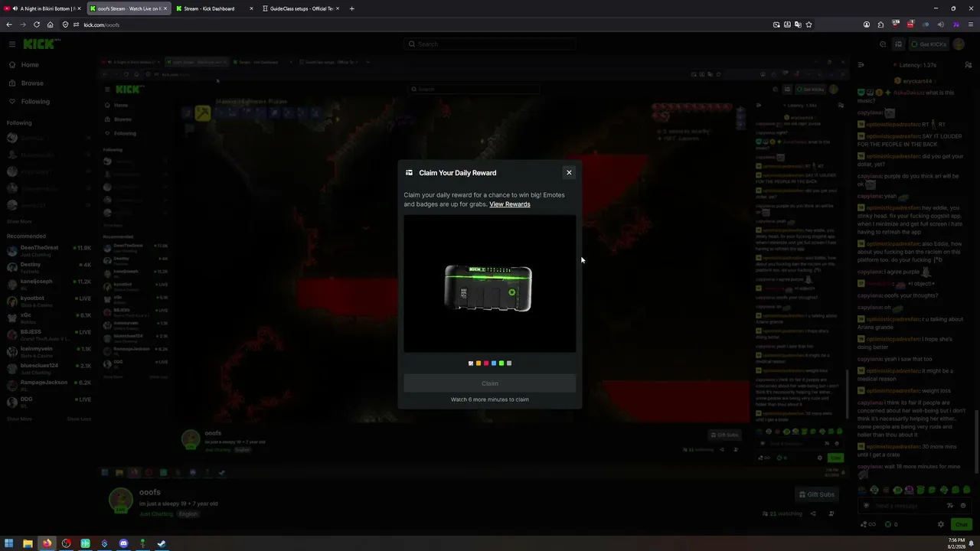The height and width of the screenshot is (551, 980).
Task: Open recommended channel Destiny
Action: [x=49, y=266]
